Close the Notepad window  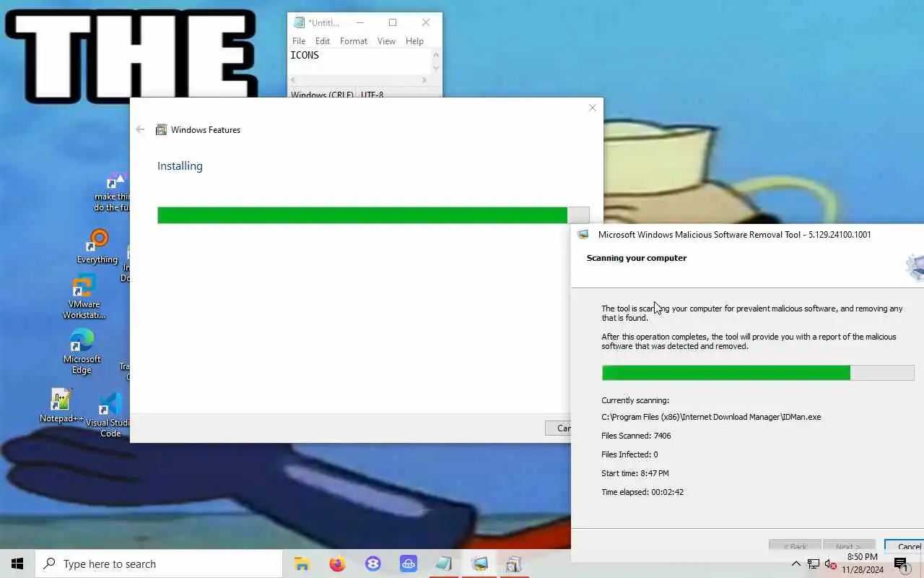point(426,22)
